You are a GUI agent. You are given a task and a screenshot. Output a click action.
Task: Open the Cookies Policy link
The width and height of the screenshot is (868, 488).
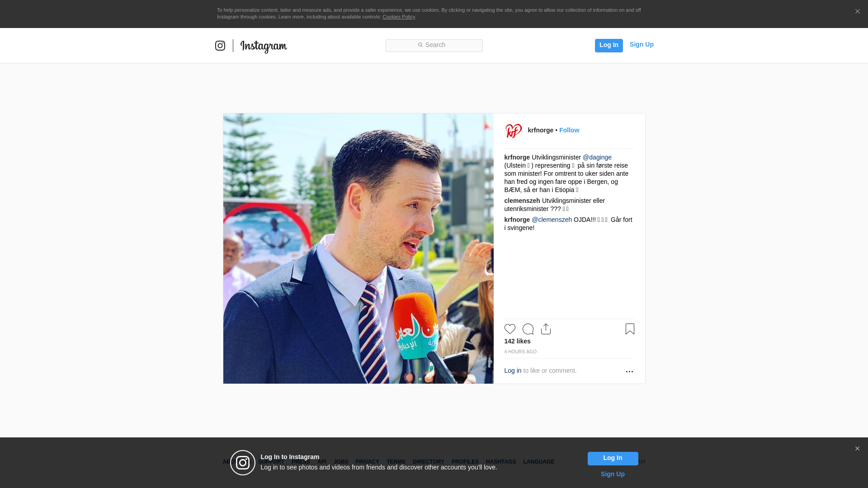tap(399, 17)
